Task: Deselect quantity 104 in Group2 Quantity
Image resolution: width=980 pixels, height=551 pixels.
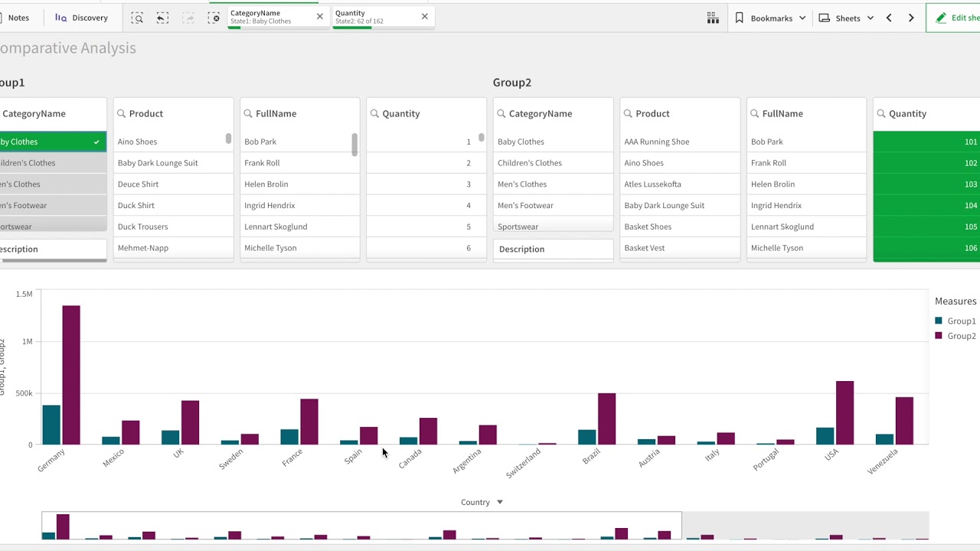Action: point(926,205)
